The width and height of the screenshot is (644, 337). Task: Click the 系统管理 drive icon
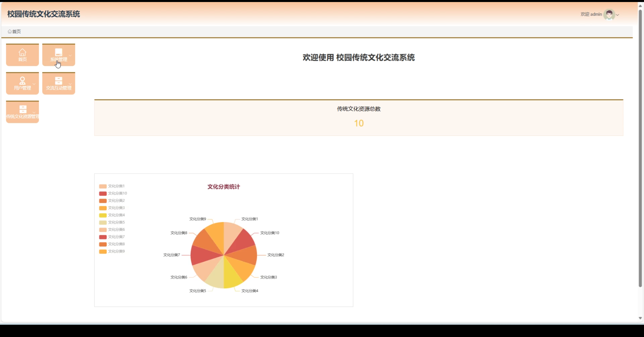(59, 52)
